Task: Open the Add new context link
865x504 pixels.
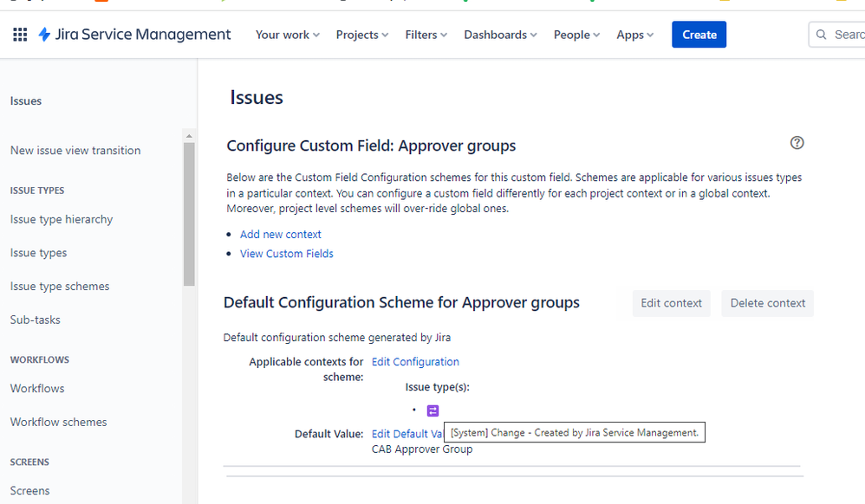Action: point(280,234)
